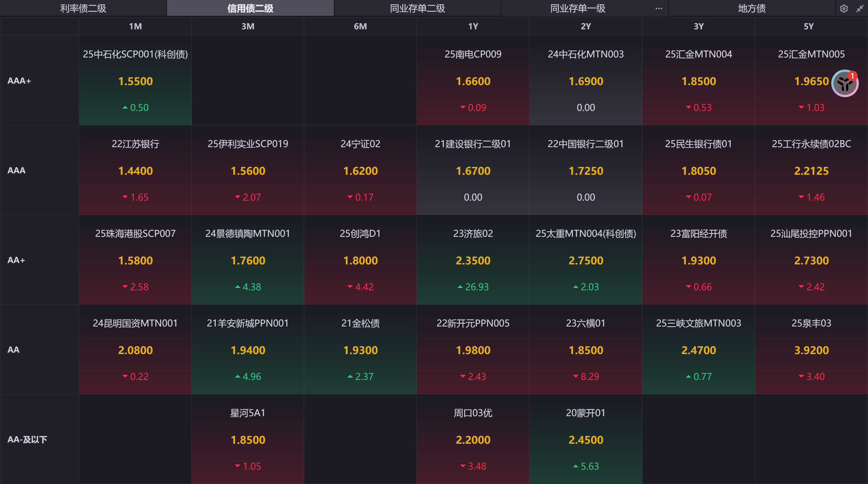
Task: Open the 25南电CP009 bond
Action: pyautogui.click(x=473, y=80)
